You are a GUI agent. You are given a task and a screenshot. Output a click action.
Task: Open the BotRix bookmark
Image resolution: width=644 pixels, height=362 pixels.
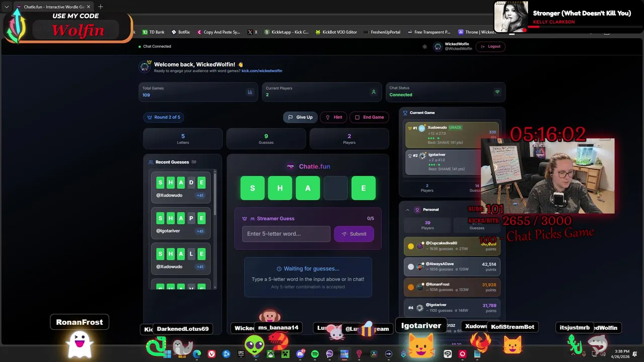(x=181, y=32)
